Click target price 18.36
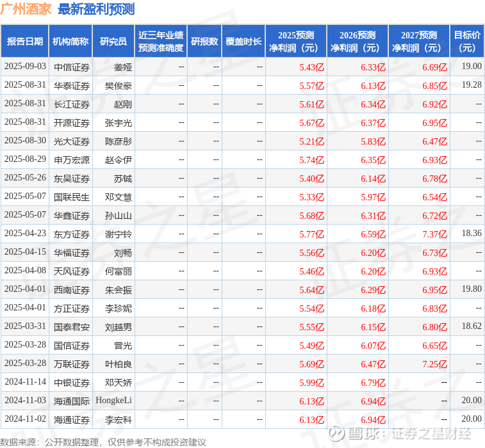Screen dimensions: 485x448 472,233
